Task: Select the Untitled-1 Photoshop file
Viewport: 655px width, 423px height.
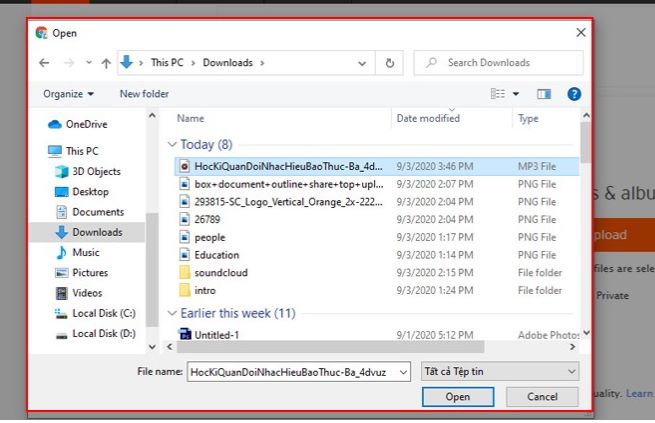Action: [376, 335]
